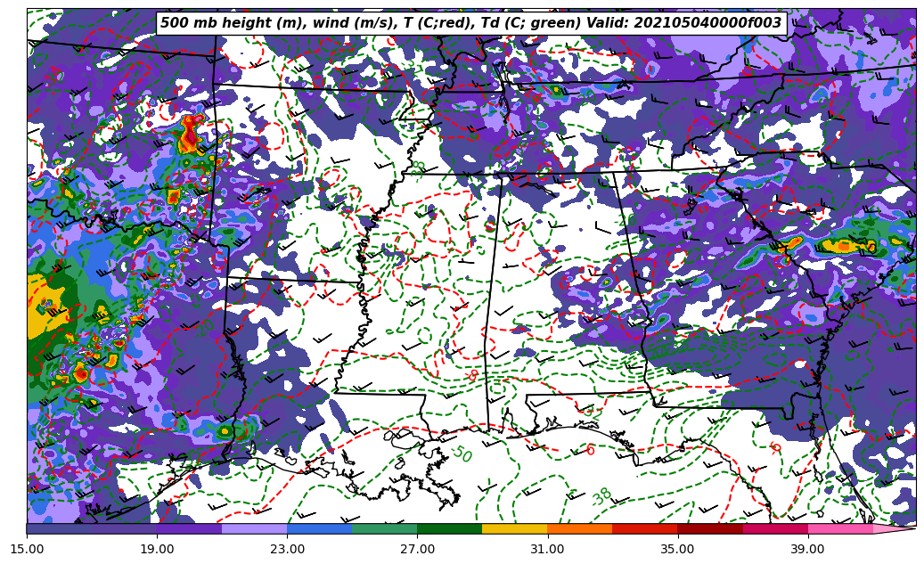924x564 pixels.
Task: Pick the dark green colorbar segment right of 27.00
Action: click(x=449, y=529)
